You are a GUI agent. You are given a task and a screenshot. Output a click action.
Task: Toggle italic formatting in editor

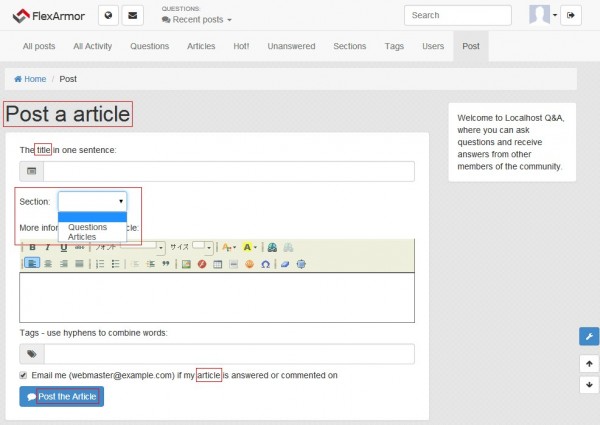pyautogui.click(x=48, y=247)
